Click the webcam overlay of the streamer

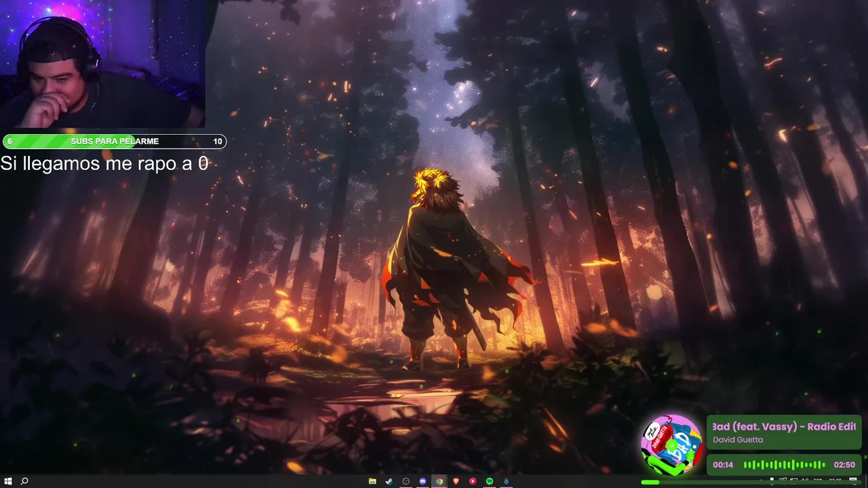(x=102, y=64)
